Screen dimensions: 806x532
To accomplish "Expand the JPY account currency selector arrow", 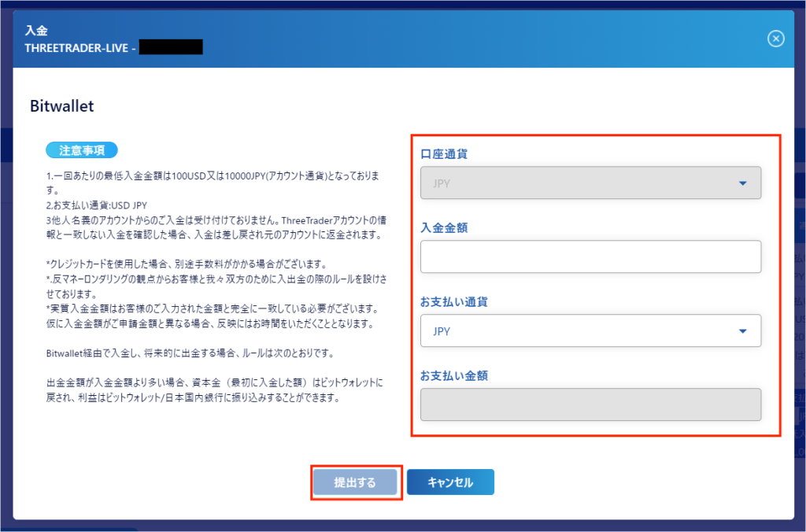I will click(x=741, y=182).
